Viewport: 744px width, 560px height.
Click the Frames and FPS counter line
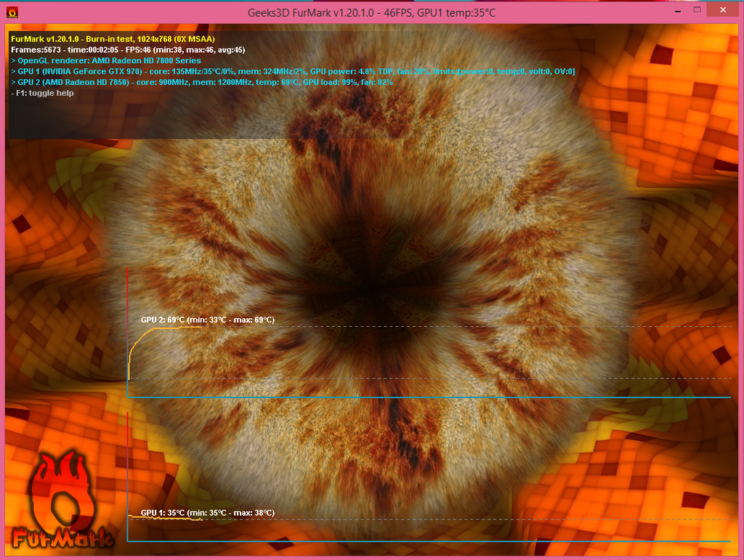[131, 49]
